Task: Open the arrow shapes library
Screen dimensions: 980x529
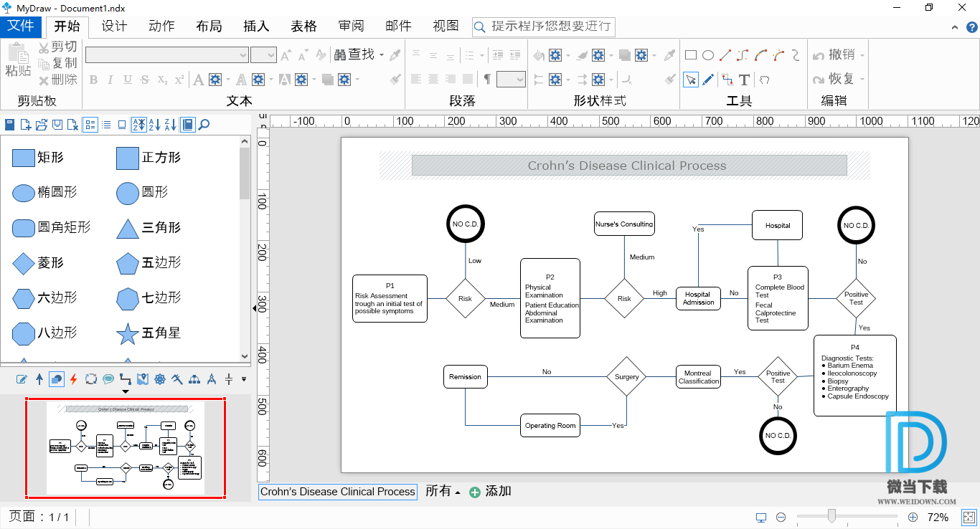Action: point(39,378)
